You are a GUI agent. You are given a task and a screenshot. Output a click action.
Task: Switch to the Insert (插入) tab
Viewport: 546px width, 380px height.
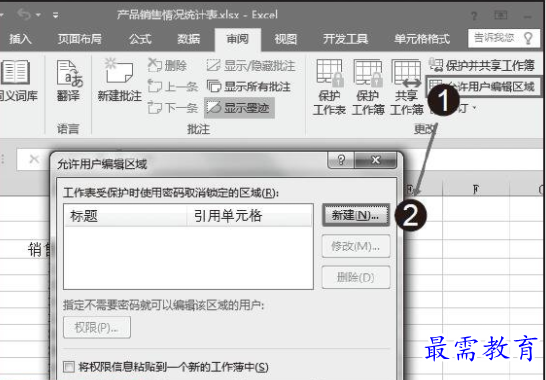pyautogui.click(x=20, y=39)
